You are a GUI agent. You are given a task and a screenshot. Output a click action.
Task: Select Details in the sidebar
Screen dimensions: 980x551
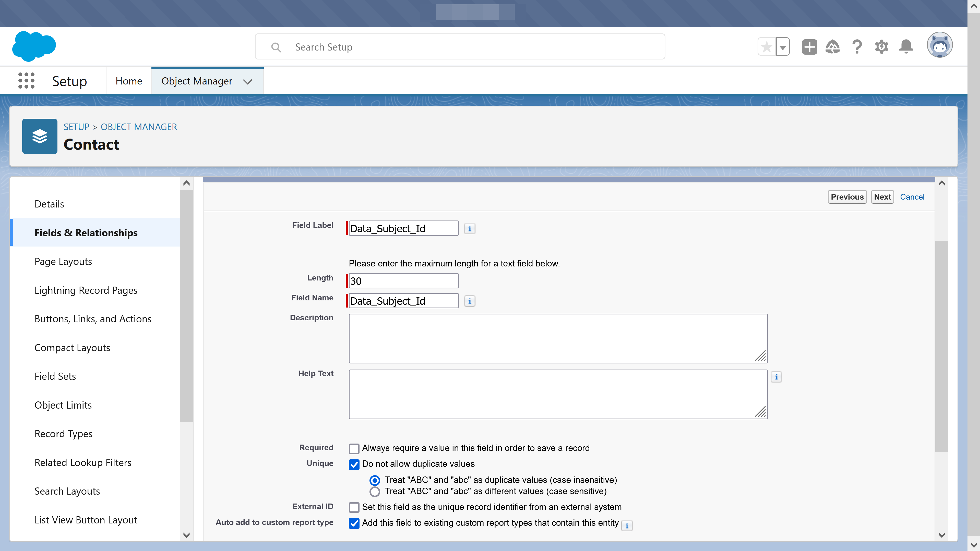tap(49, 204)
